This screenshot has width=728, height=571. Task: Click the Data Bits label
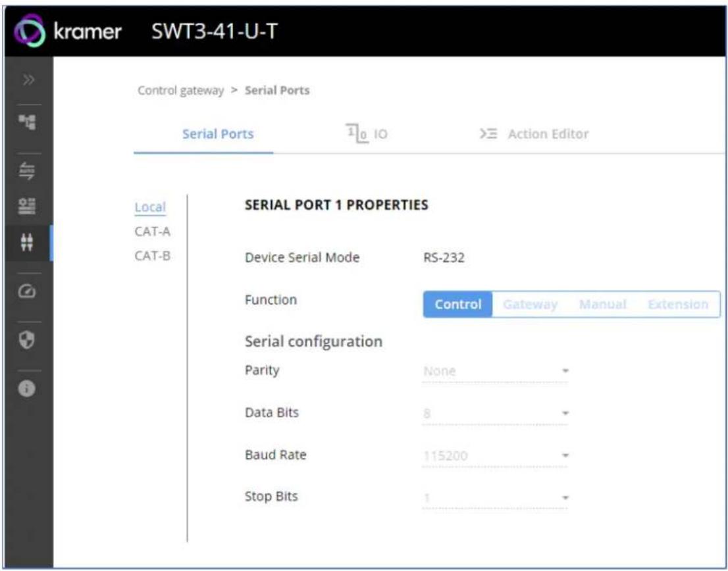(272, 412)
